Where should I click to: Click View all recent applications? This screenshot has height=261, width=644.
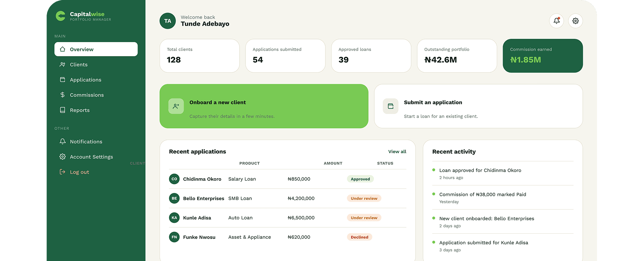(397, 152)
